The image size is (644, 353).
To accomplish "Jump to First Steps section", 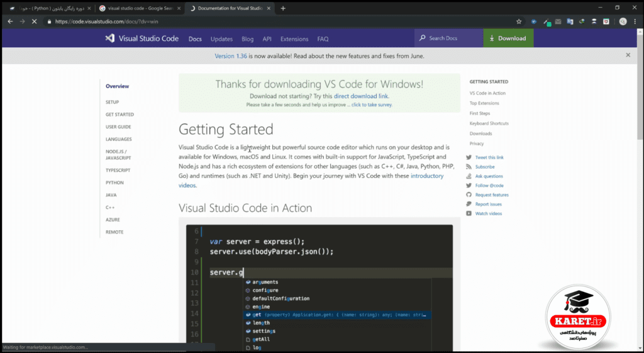I will point(480,113).
